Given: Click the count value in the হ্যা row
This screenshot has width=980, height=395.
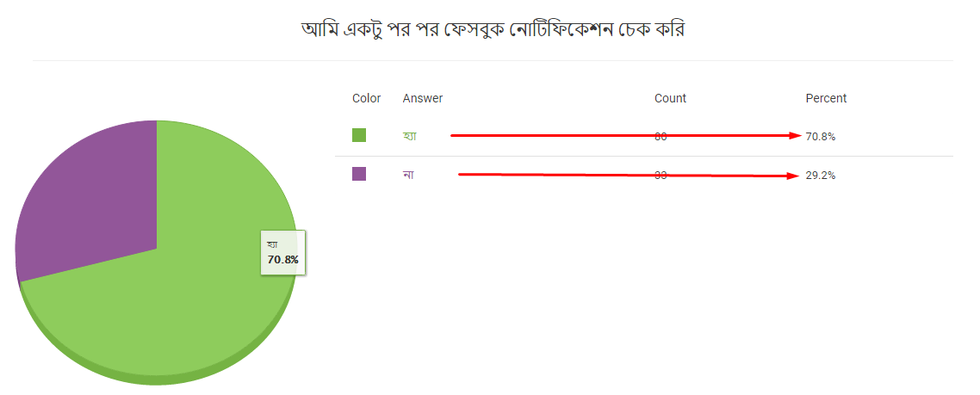Looking at the screenshot, I should (x=661, y=137).
